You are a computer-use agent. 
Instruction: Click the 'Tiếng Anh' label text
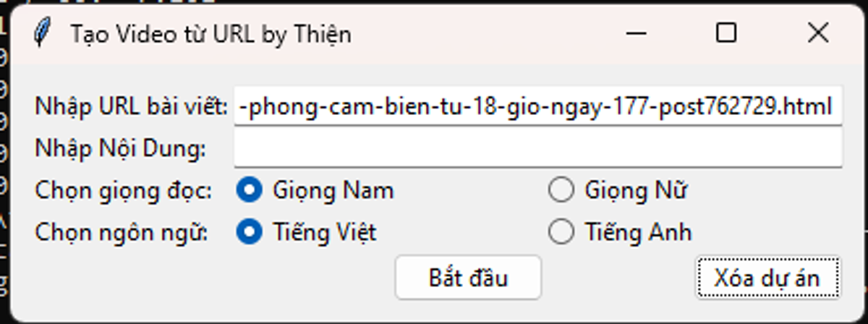point(638,232)
